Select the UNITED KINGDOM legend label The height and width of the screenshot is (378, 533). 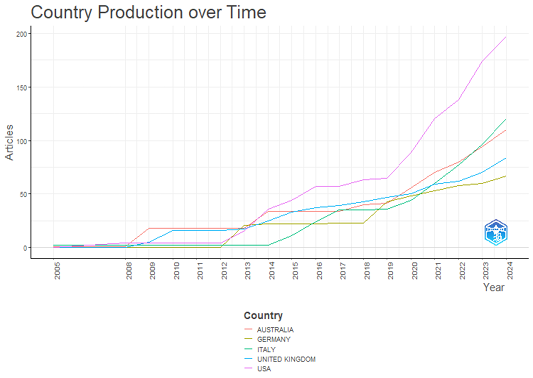point(286,359)
